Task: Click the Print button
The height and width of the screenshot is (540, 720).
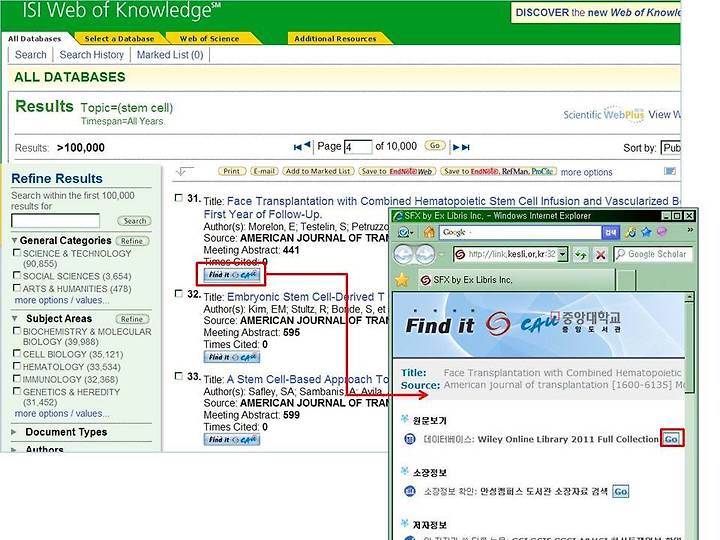Action: tap(231, 171)
